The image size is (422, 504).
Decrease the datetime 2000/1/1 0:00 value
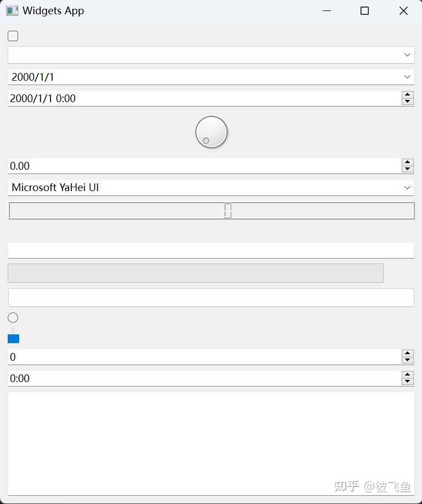pyautogui.click(x=407, y=102)
